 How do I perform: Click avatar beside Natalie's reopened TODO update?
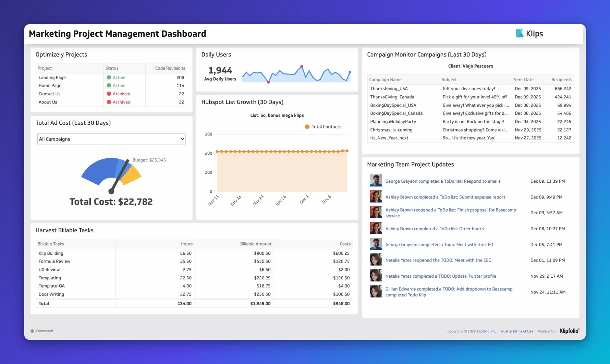point(376,260)
